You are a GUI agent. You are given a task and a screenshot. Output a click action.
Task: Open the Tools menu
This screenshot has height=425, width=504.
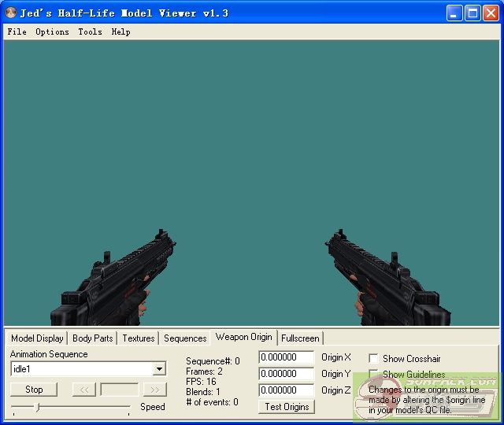pyautogui.click(x=90, y=32)
